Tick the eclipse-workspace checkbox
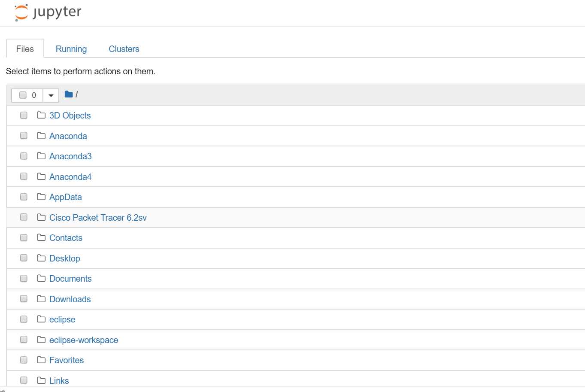The width and height of the screenshot is (585, 392). (x=24, y=340)
